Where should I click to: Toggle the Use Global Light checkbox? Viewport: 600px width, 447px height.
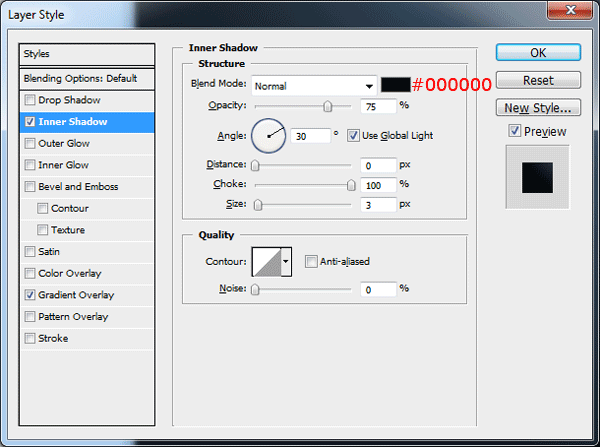(x=353, y=135)
